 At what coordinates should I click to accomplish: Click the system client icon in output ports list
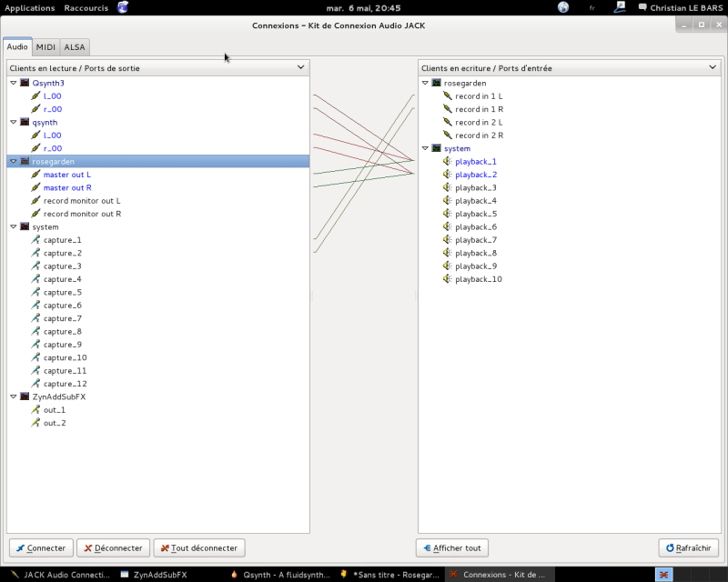(x=25, y=227)
